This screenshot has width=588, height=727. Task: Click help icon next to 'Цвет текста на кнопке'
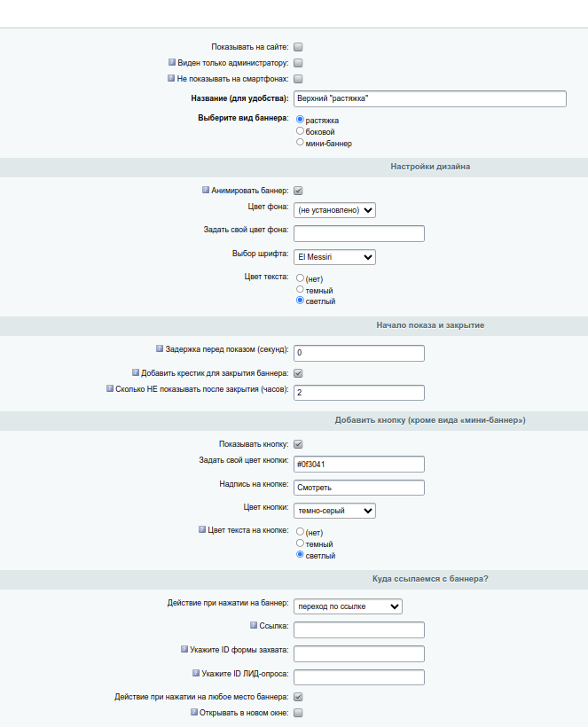[202, 529]
